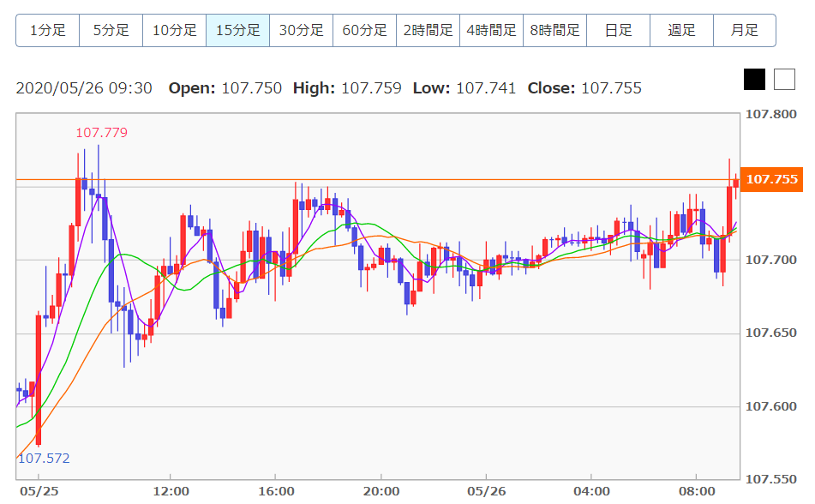Click the 107.650 price axis label

tap(771, 333)
